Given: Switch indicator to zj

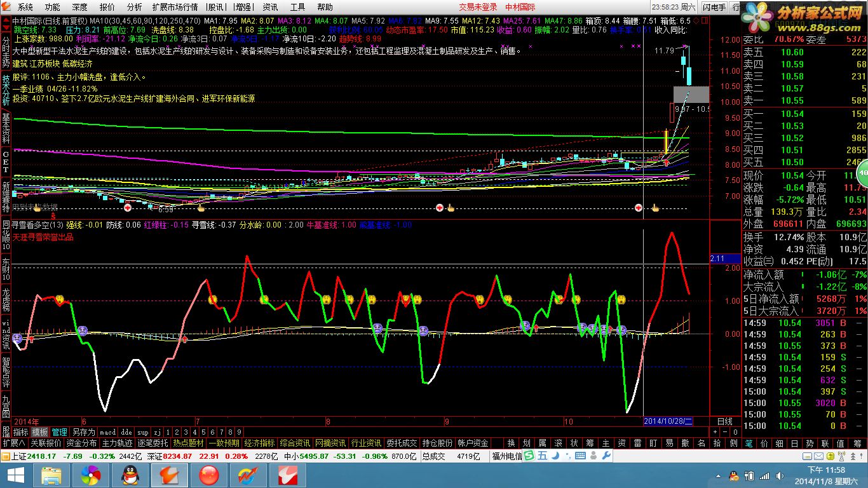Looking at the screenshot, I should pyautogui.click(x=157, y=432).
